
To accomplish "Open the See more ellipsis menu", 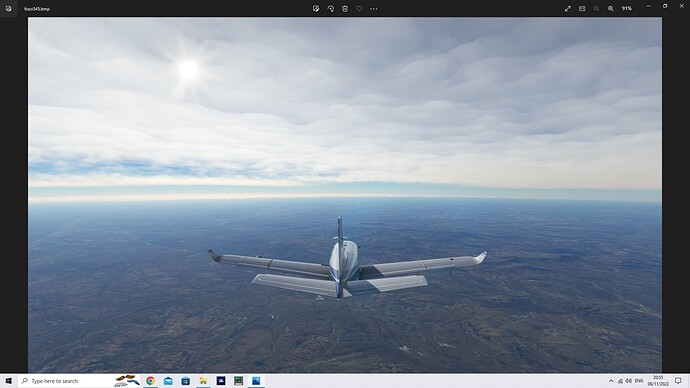I will 374,8.
